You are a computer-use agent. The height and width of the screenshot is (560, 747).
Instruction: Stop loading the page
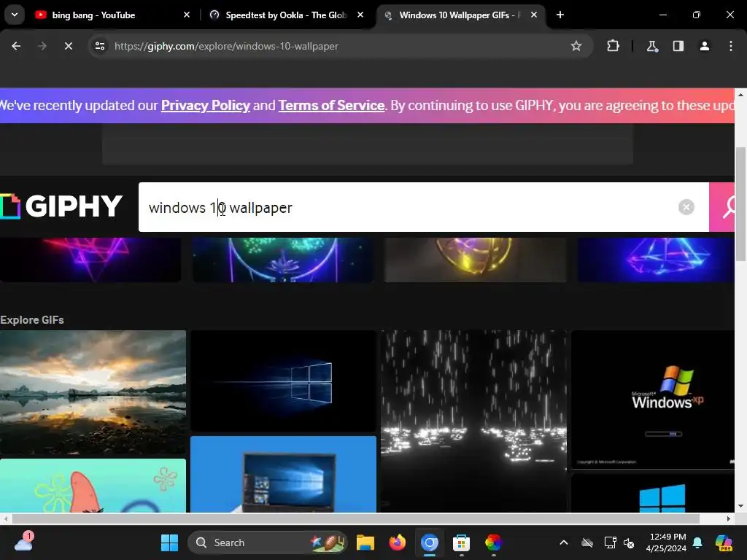(69, 46)
